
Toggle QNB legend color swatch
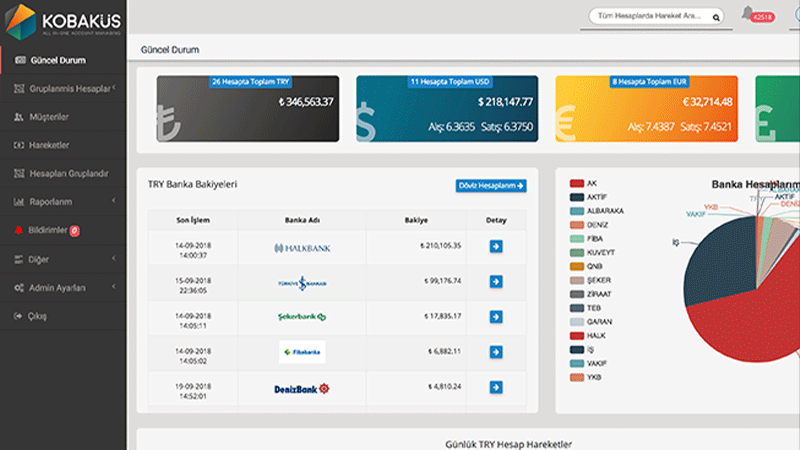[577, 266]
